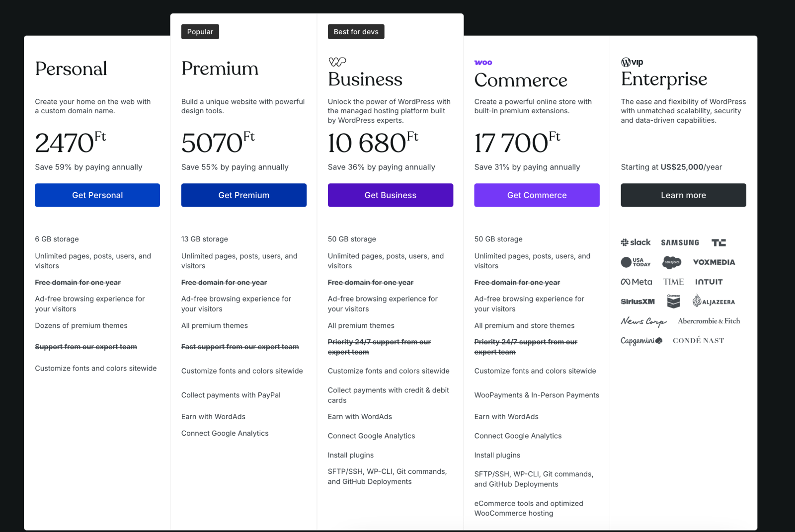Click the 5070 Ft price
This screenshot has width=795, height=532.
point(218,143)
